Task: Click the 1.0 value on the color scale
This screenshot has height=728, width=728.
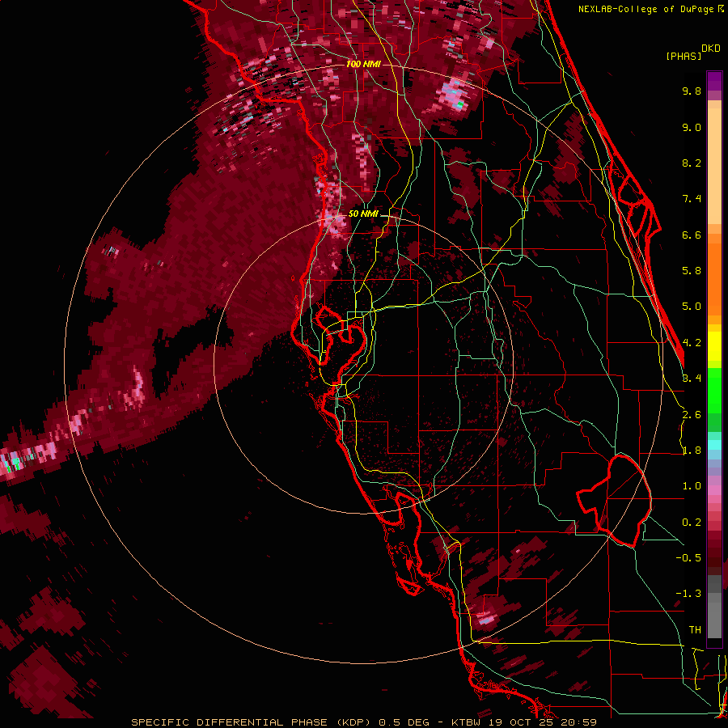Action: tap(692, 486)
